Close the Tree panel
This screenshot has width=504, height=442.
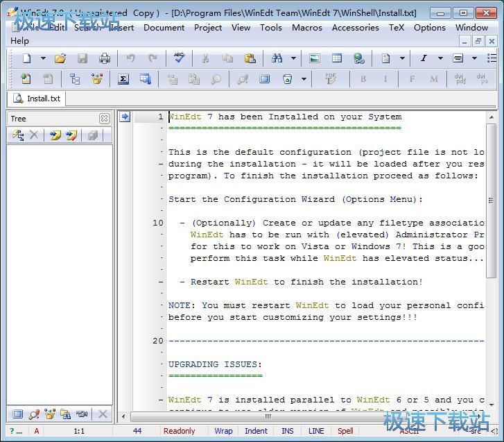tap(104, 119)
